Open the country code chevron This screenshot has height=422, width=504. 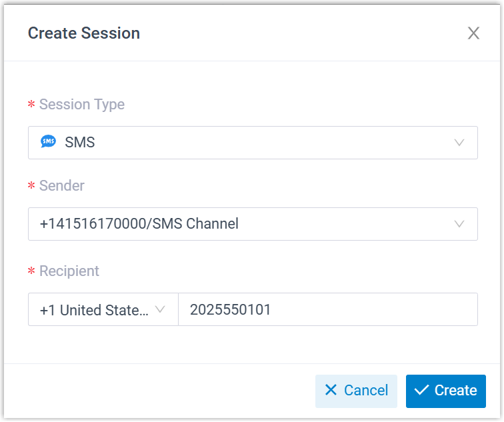(x=160, y=310)
